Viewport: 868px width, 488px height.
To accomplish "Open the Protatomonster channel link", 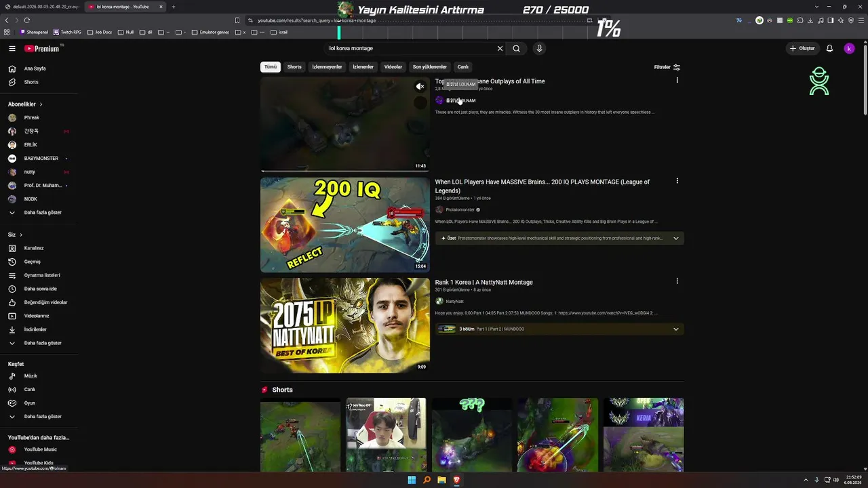I will click(x=460, y=209).
